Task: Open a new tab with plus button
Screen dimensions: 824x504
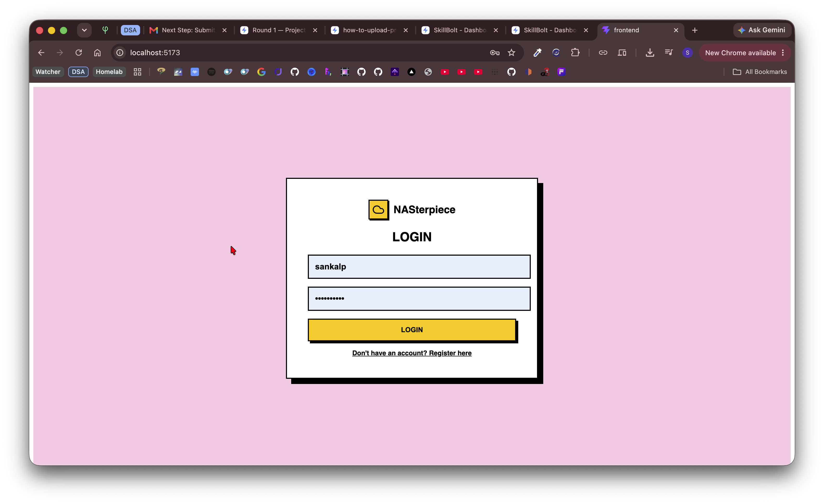Action: pyautogui.click(x=695, y=30)
